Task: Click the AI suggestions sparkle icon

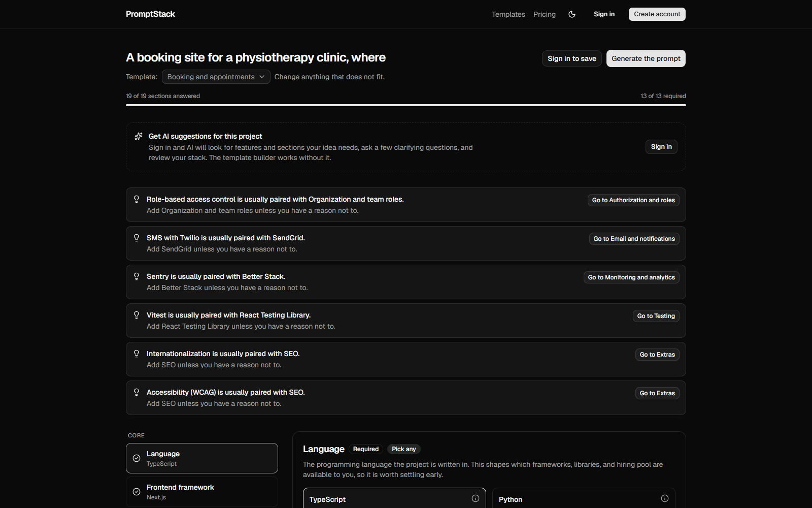Action: [139, 136]
